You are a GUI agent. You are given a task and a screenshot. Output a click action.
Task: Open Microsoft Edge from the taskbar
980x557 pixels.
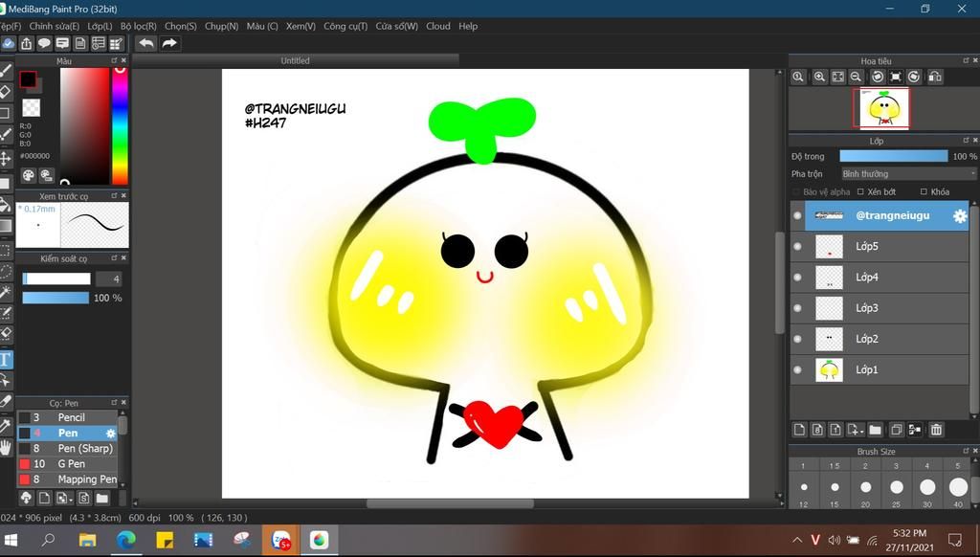click(126, 540)
